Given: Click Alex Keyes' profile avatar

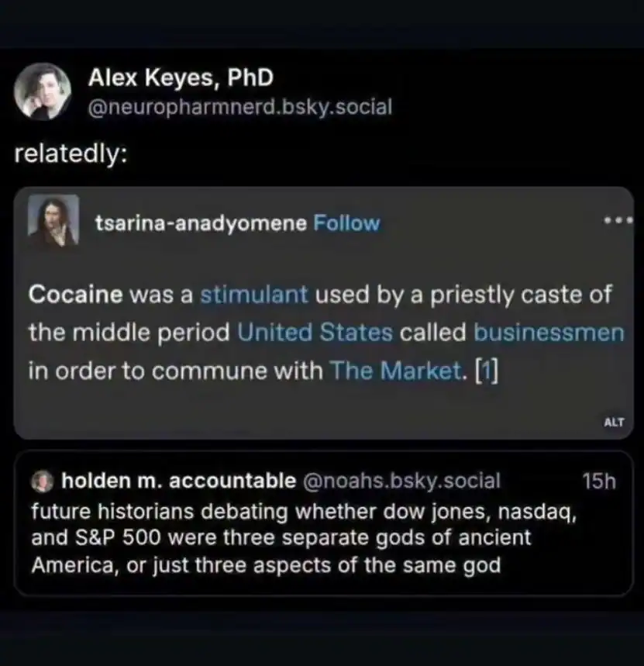Looking at the screenshot, I should [43, 91].
